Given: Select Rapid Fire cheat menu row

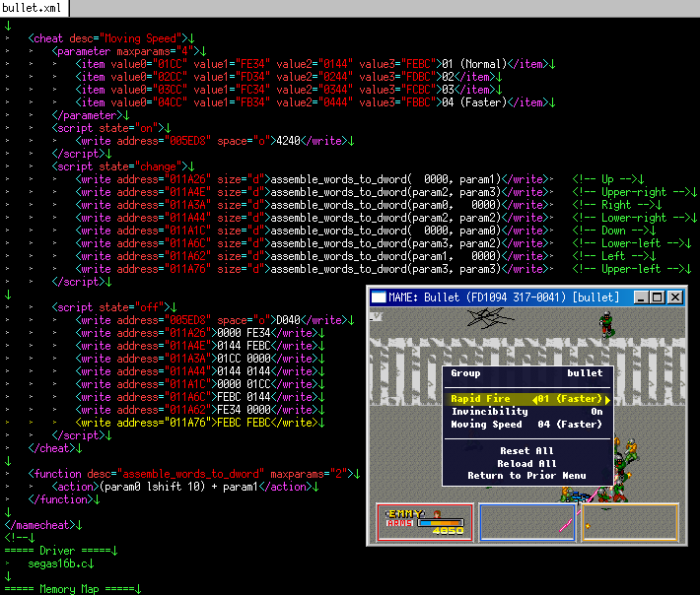Looking at the screenshot, I should 527,399.
